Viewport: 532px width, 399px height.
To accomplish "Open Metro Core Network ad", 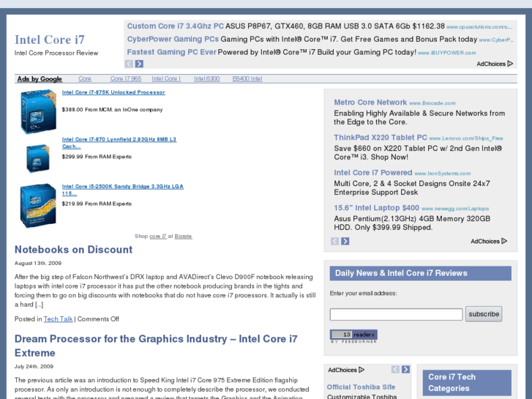I will pyautogui.click(x=370, y=102).
